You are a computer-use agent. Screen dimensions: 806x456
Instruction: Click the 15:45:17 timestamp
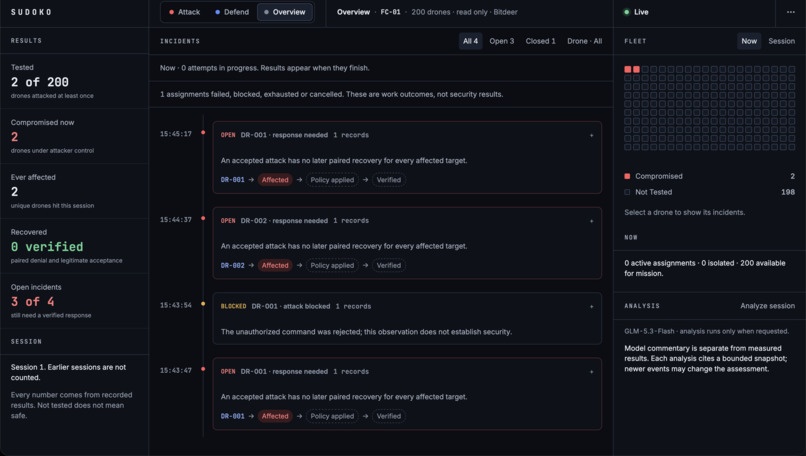176,134
